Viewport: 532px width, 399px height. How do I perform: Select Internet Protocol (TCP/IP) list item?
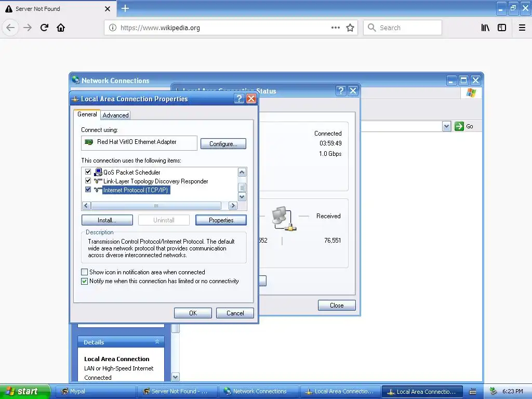point(136,190)
